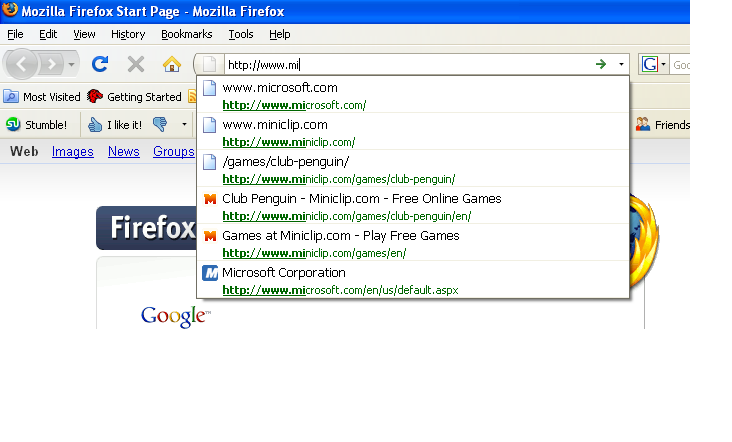The image size is (732, 442).
Task: Reload the current page
Action: coord(100,64)
